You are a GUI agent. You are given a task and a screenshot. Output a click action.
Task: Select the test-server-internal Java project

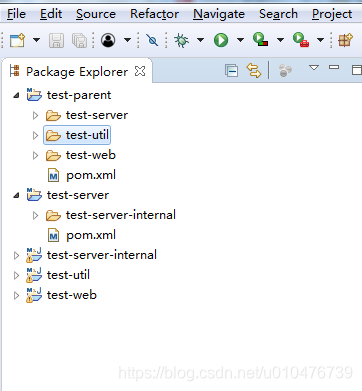(x=102, y=255)
